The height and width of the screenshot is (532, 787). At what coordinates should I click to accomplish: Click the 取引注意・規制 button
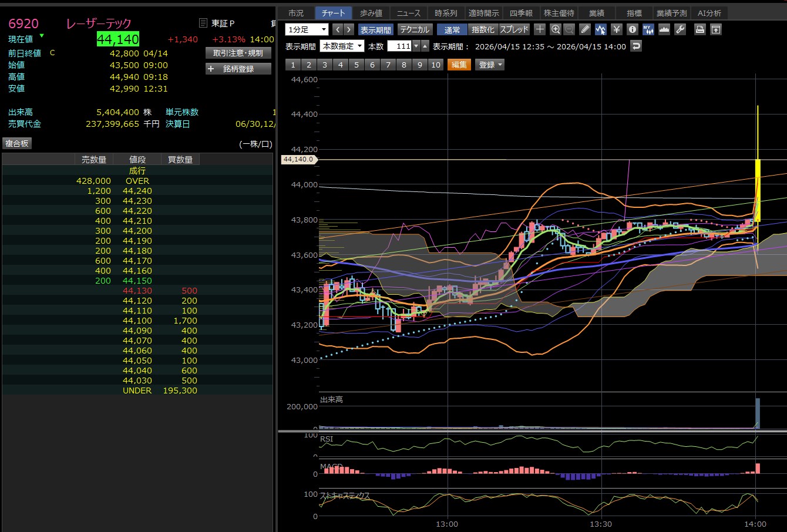tap(238, 53)
